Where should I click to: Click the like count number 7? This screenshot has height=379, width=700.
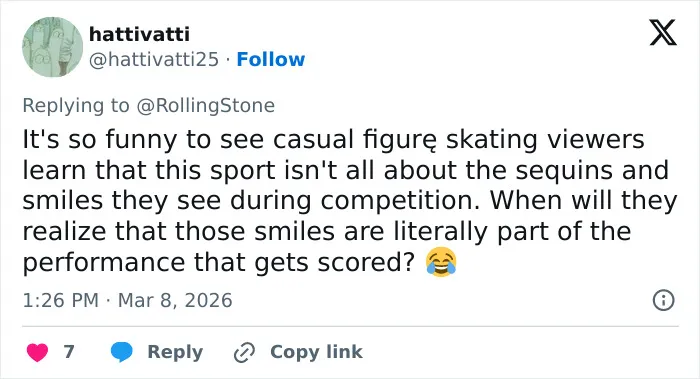69,352
